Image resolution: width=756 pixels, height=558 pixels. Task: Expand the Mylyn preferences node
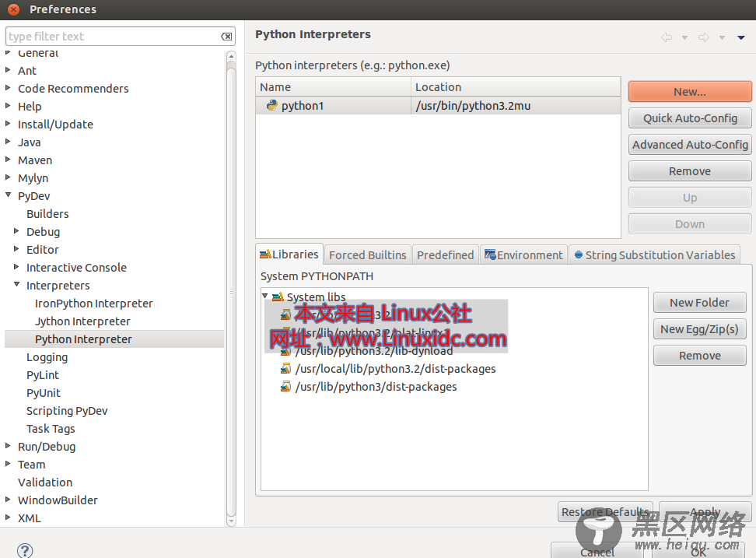click(x=8, y=177)
